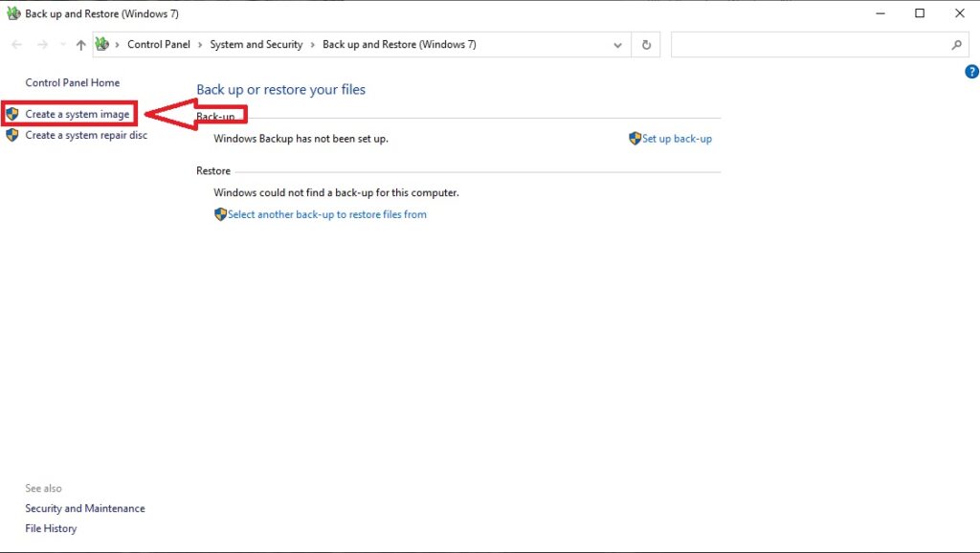Click the Control Panel icon in address bar
Image resolution: width=980 pixels, height=553 pixels.
(102, 45)
